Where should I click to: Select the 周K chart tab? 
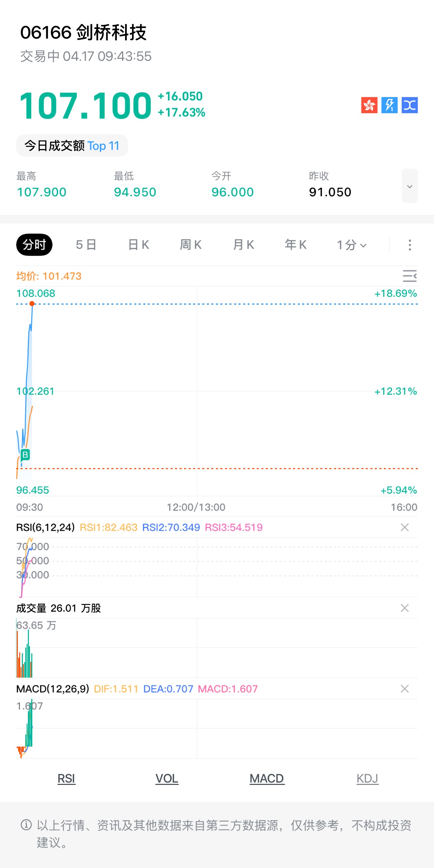(x=191, y=245)
